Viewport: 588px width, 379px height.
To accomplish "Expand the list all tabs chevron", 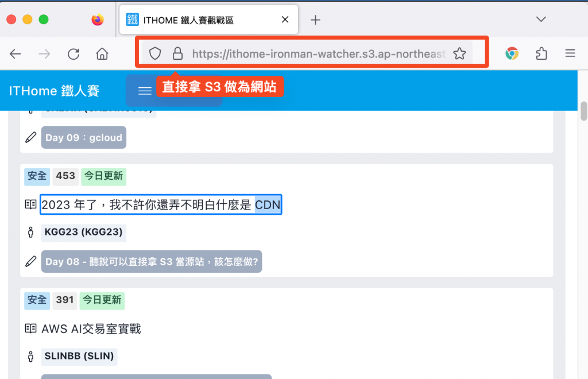I will coord(541,19).
